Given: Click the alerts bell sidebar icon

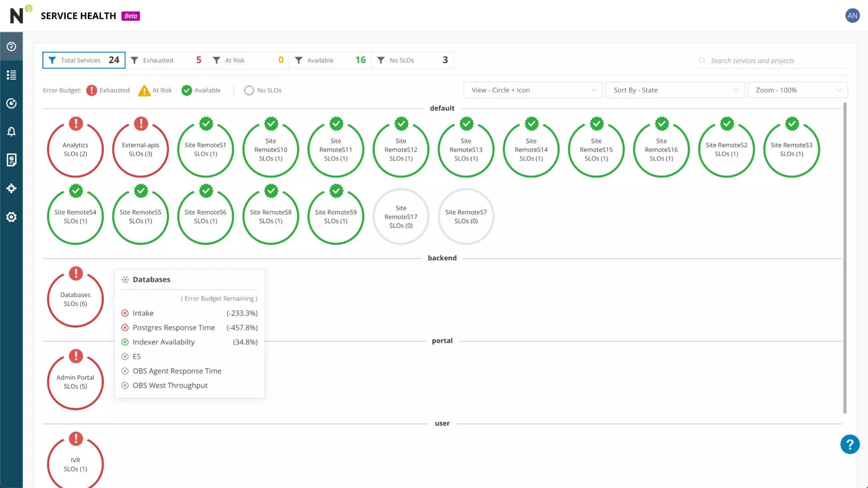Looking at the screenshot, I should tap(11, 132).
